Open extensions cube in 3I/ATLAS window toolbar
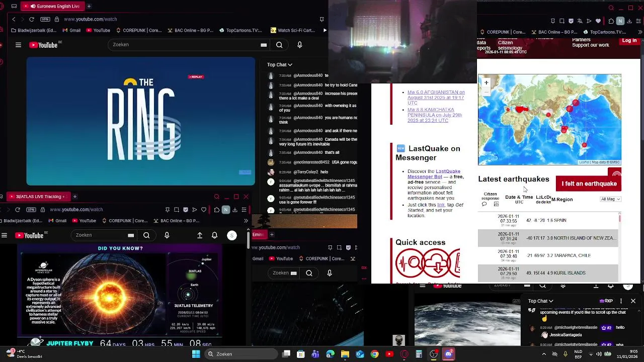Viewport: 644px width, 362px height. 217,210
